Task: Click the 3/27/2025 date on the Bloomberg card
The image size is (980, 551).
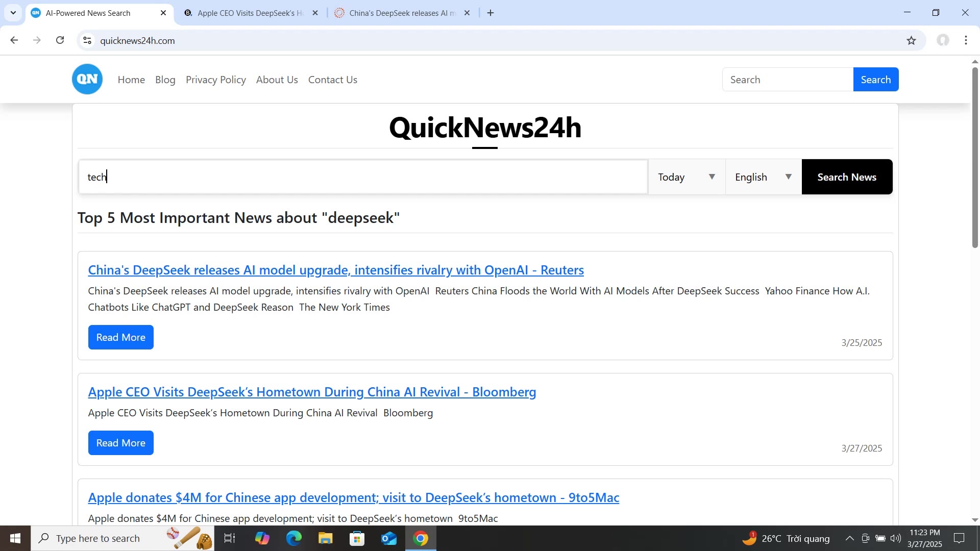Action: click(x=862, y=448)
